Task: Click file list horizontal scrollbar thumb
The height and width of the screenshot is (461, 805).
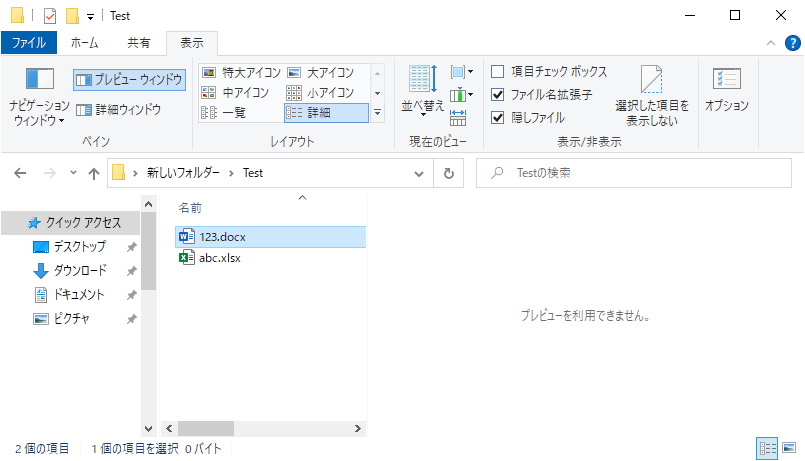Action: [206, 429]
